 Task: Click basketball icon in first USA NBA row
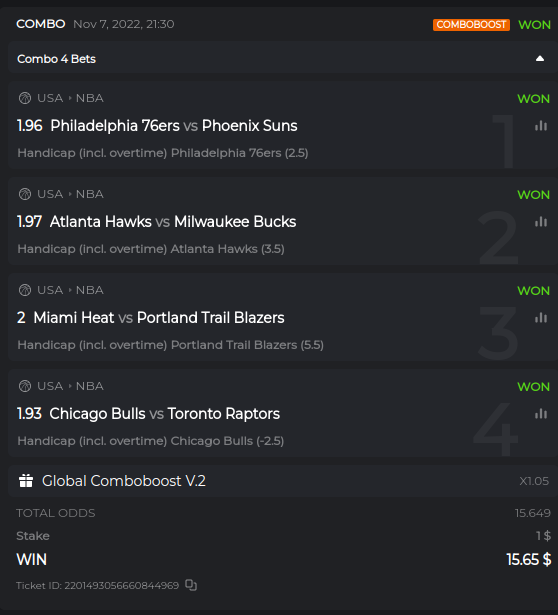tap(25, 98)
